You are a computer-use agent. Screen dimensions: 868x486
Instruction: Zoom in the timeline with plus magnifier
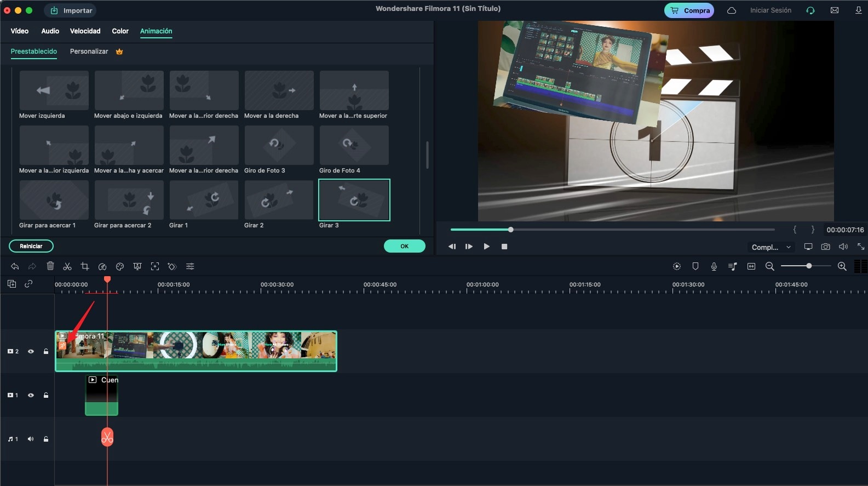pyautogui.click(x=842, y=266)
